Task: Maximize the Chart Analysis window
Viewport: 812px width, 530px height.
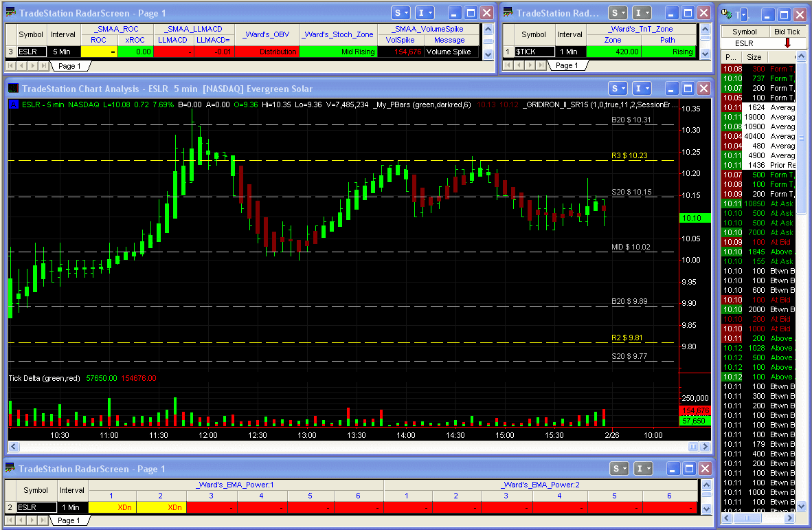Action: point(688,89)
